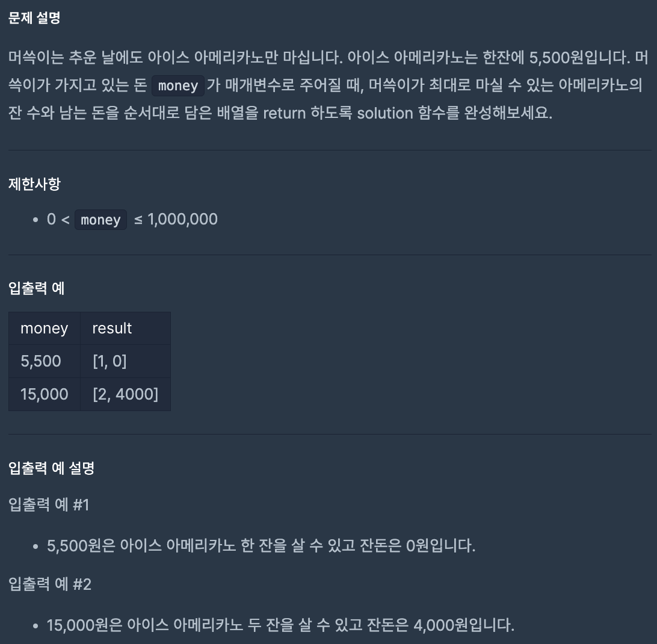657x644 pixels.
Task: Click the word solution in the description
Action: point(384,113)
